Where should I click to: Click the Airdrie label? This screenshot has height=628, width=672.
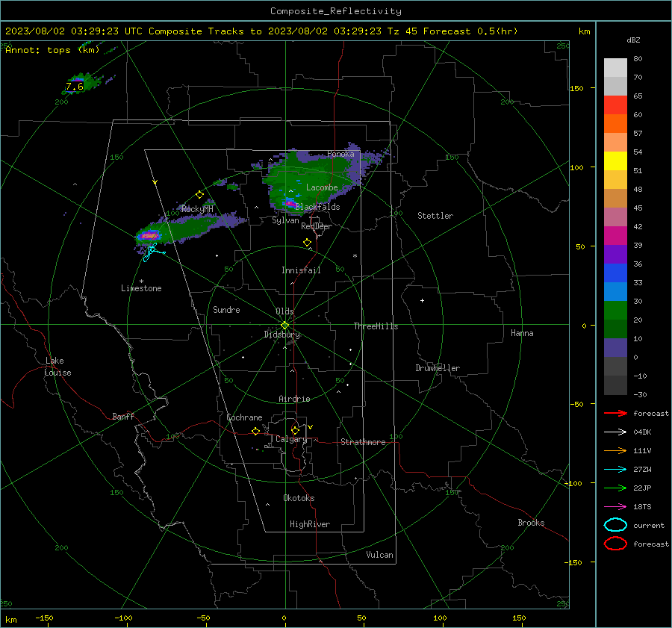294,399
